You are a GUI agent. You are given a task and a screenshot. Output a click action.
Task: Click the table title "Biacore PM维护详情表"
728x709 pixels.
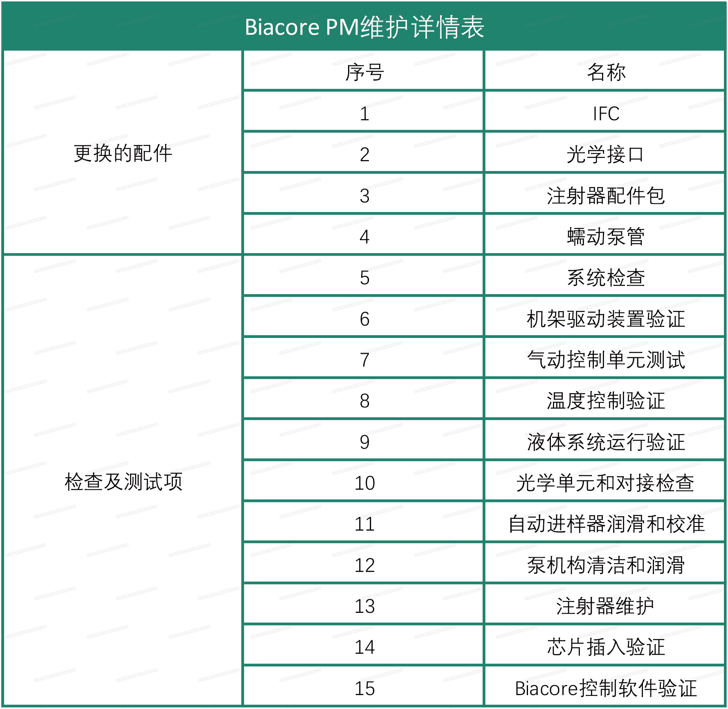pyautogui.click(x=364, y=27)
